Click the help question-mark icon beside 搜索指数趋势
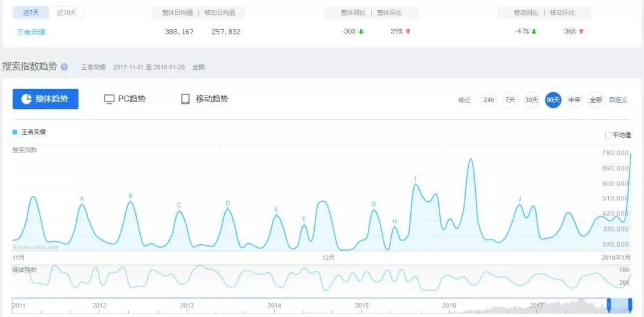This screenshot has height=317, width=644. [x=64, y=67]
